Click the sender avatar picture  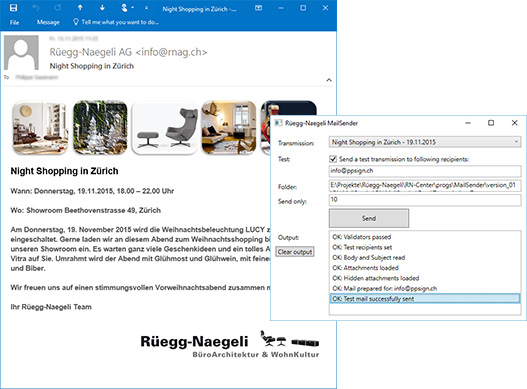[21, 52]
